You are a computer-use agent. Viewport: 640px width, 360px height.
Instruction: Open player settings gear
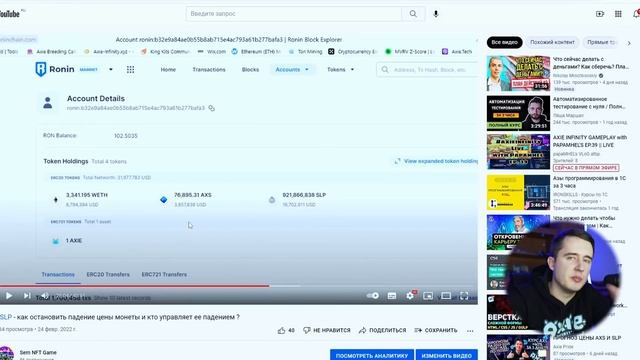pos(410,296)
